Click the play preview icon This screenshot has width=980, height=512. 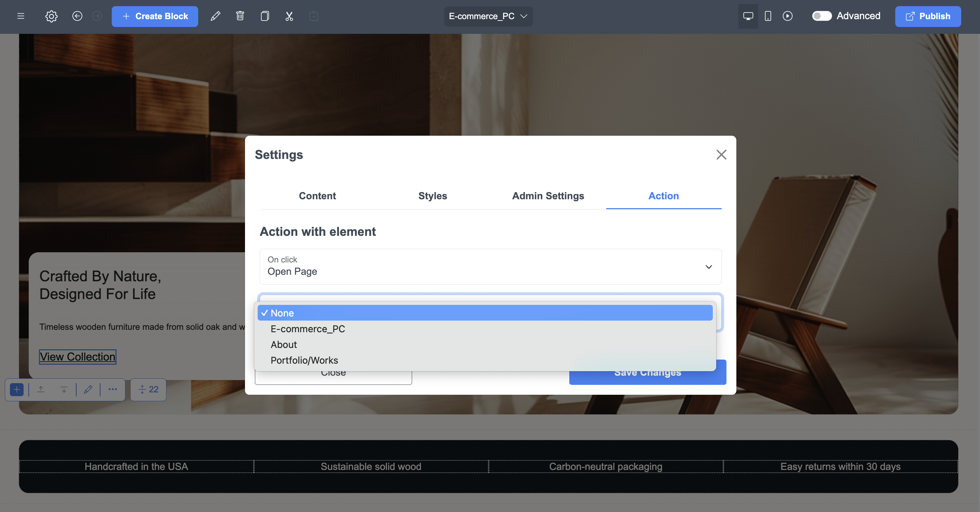[788, 16]
